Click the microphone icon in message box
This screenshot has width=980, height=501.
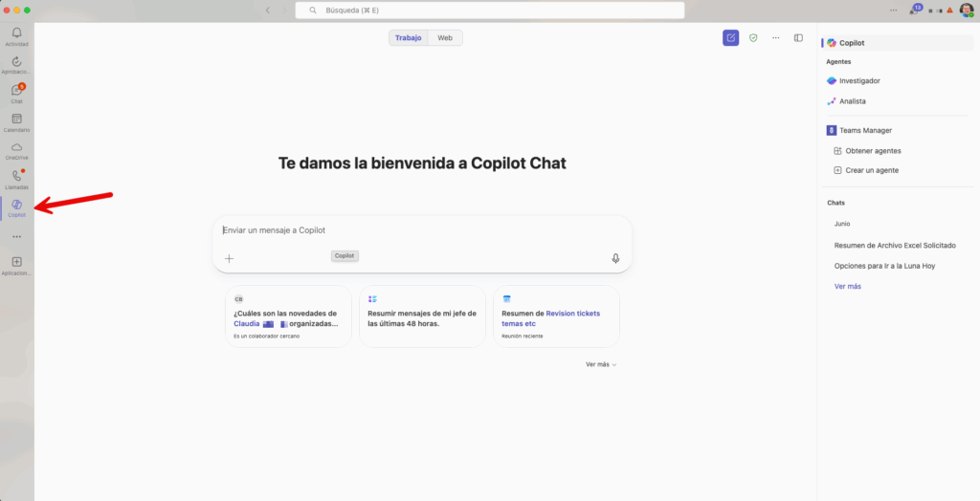point(615,258)
